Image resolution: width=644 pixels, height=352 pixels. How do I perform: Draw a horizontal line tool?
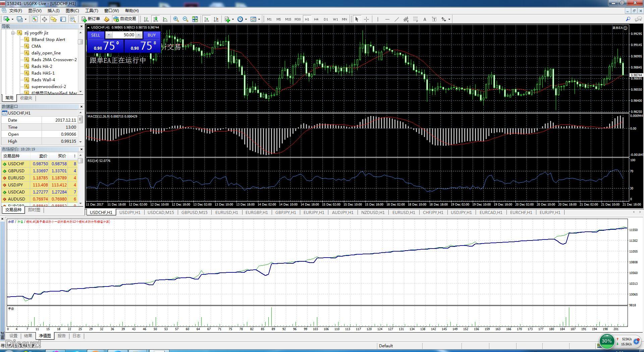point(387,19)
